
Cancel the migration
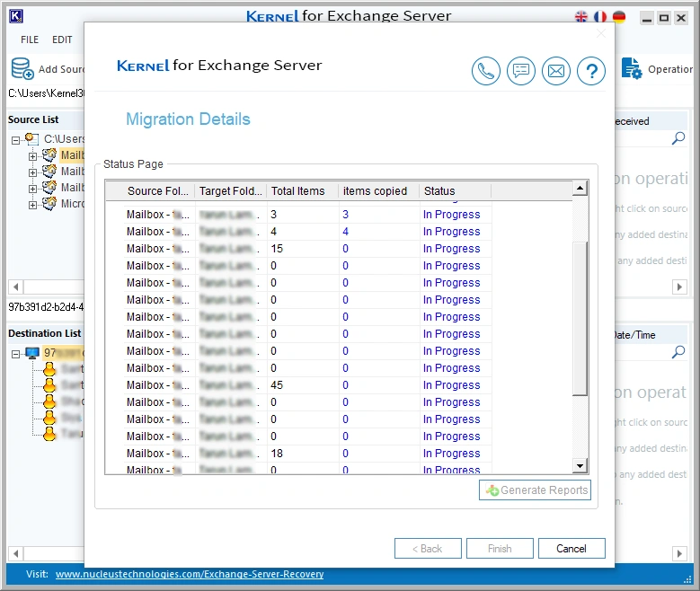click(x=572, y=549)
